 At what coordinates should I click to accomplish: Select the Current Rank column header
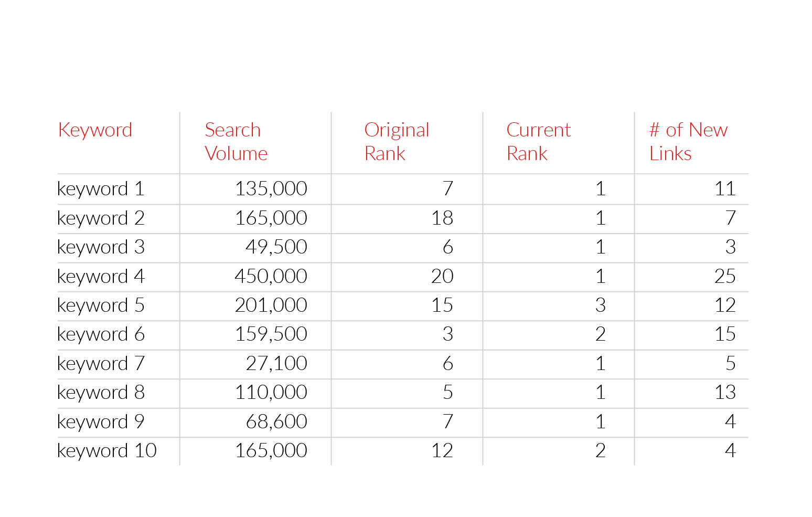[538, 142]
